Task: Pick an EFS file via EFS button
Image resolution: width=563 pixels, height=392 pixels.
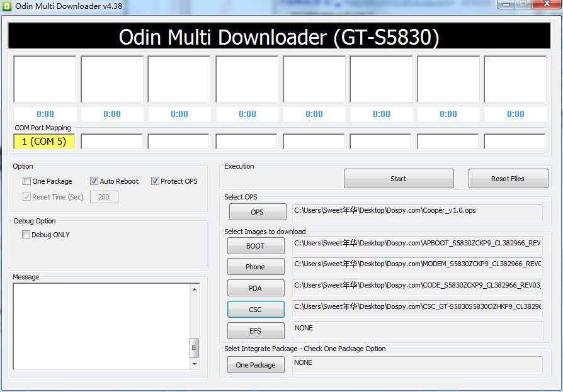Action: [256, 331]
